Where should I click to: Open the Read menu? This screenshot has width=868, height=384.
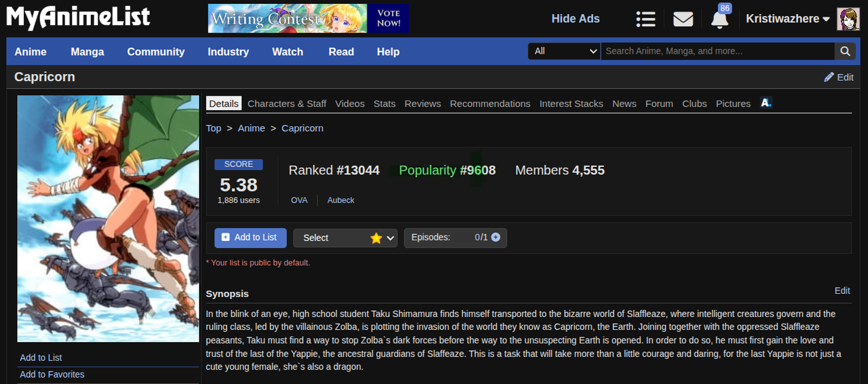(x=341, y=52)
